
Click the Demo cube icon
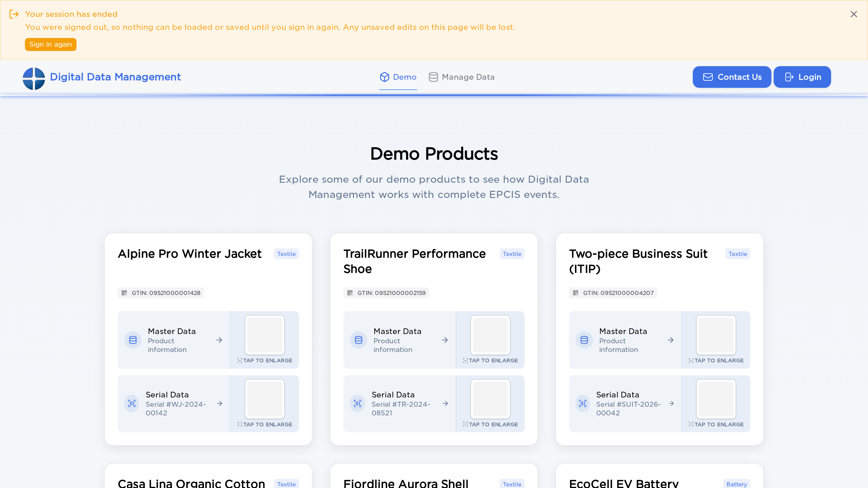[x=384, y=77]
